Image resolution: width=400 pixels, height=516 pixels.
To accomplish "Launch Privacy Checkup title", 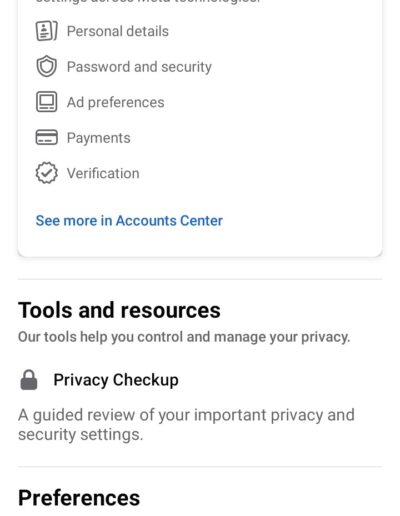I will point(116,380).
